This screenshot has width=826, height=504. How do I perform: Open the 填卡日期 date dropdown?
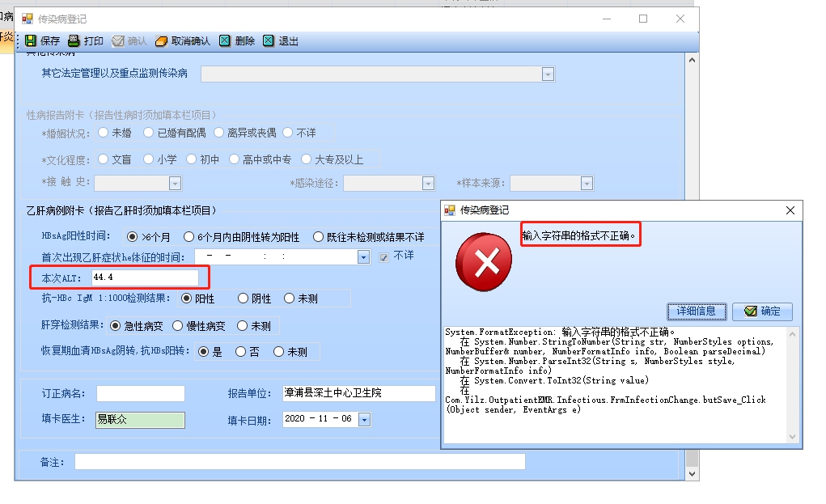point(365,420)
